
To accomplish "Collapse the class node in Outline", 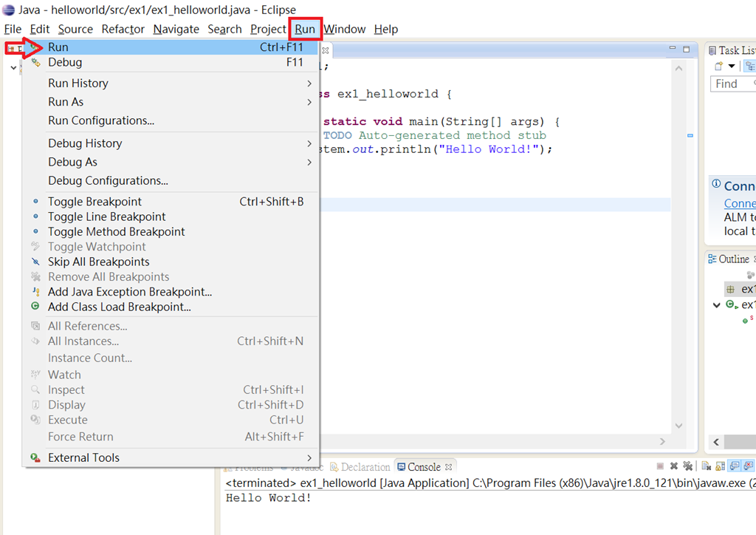I will 717,305.
